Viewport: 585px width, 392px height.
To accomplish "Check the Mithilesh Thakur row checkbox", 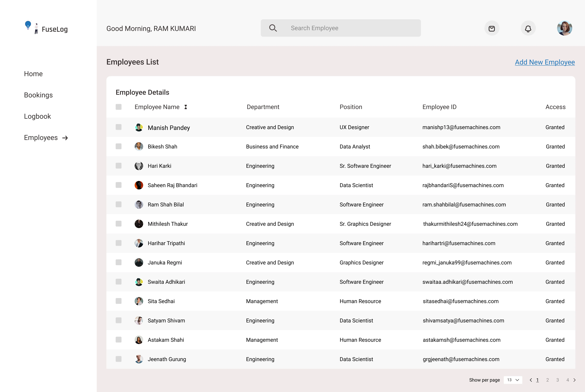I will point(119,224).
